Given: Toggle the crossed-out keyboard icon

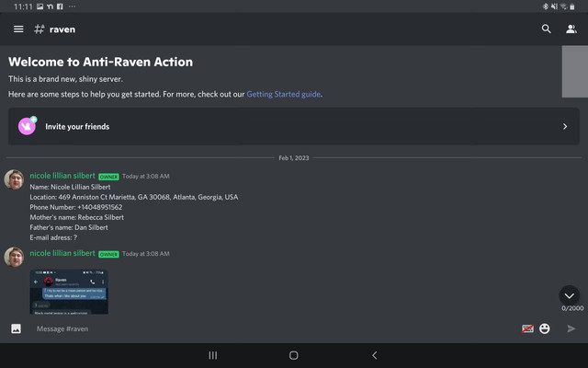Looking at the screenshot, I should click(527, 328).
